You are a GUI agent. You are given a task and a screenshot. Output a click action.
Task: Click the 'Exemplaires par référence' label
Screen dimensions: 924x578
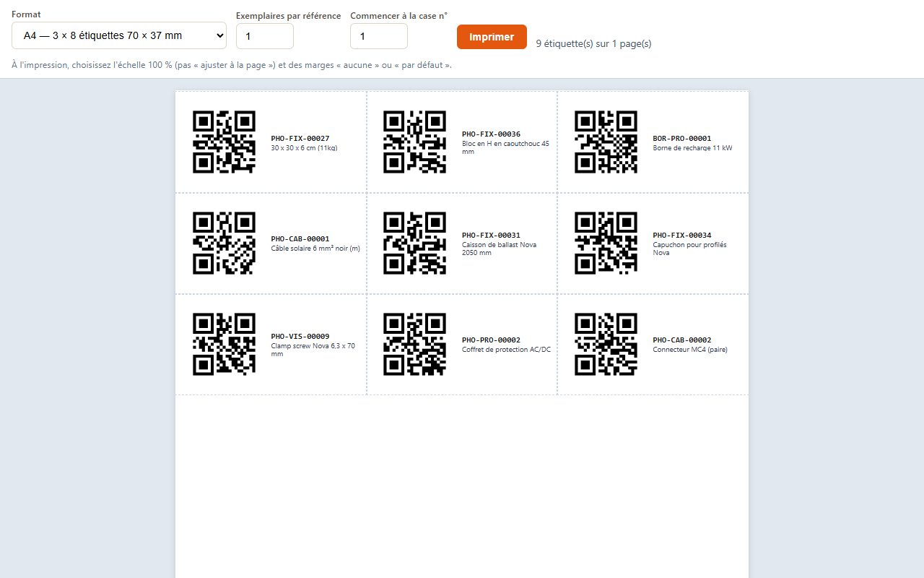289,15
